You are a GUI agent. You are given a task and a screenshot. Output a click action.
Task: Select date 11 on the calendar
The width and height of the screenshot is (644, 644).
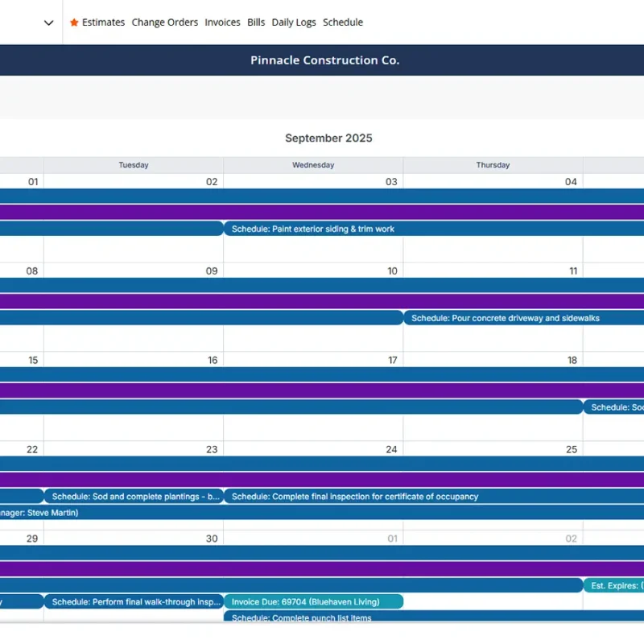pyautogui.click(x=573, y=270)
